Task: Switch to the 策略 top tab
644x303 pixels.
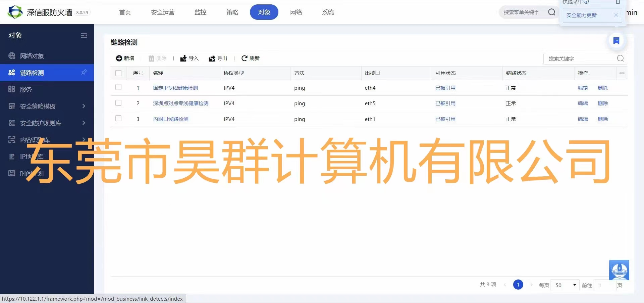Action: [232, 12]
